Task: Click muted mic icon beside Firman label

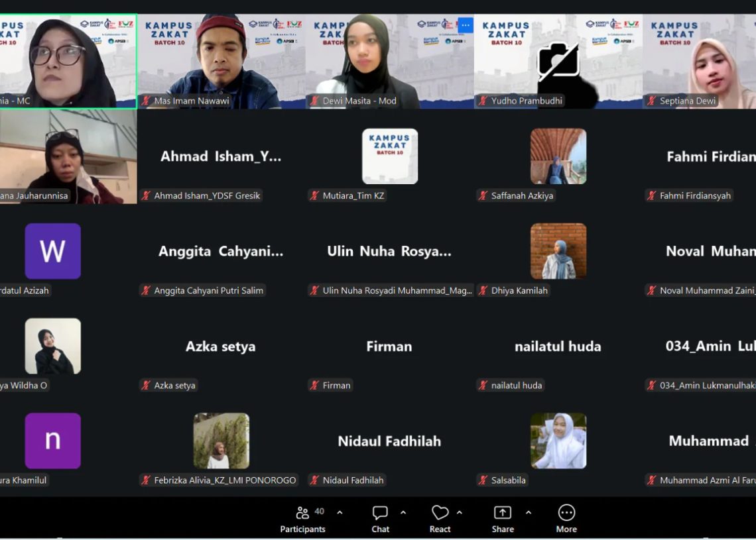Action: 314,386
